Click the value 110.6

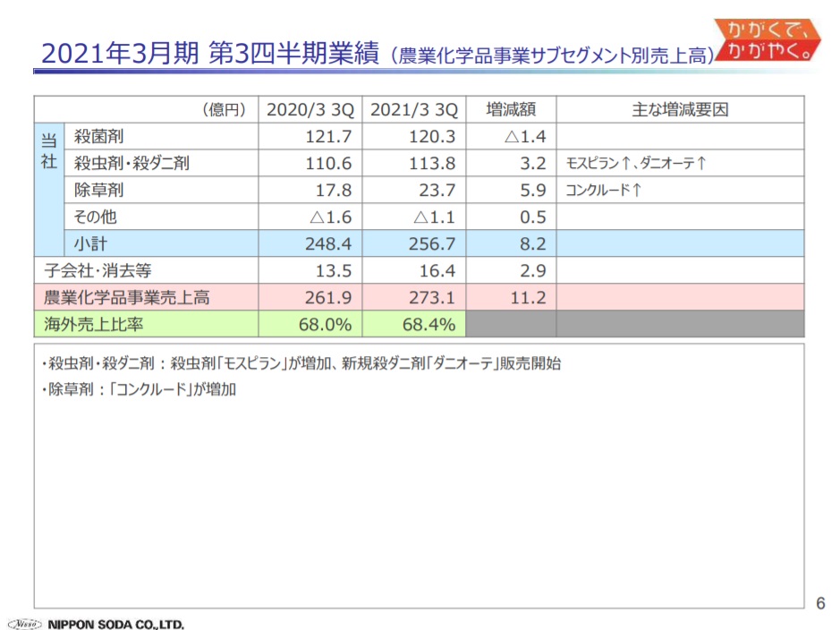point(328,163)
